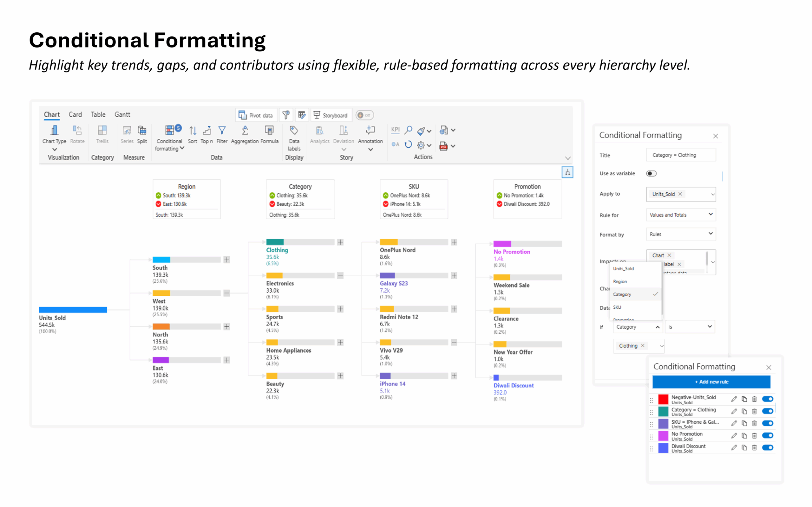The width and height of the screenshot is (812, 507).
Task: Expand the Format by Rules dropdown
Action: 680,234
